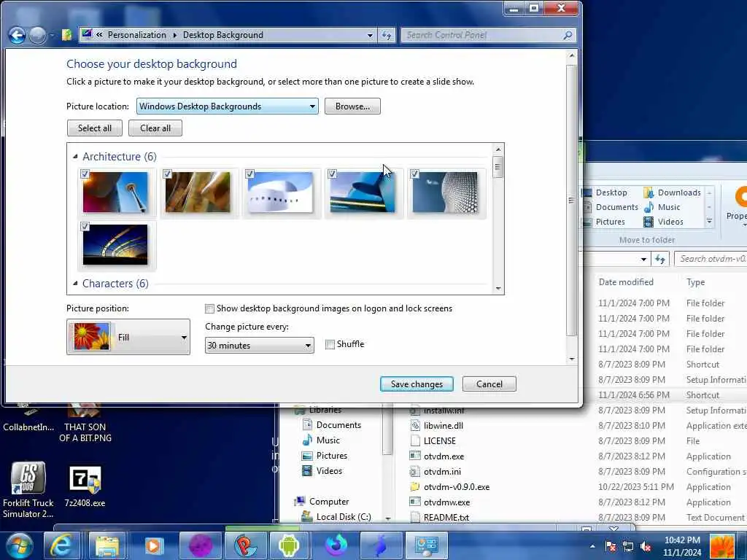This screenshot has height=560, width=747.
Task: Open the Picture location dropdown
Action: click(x=228, y=106)
